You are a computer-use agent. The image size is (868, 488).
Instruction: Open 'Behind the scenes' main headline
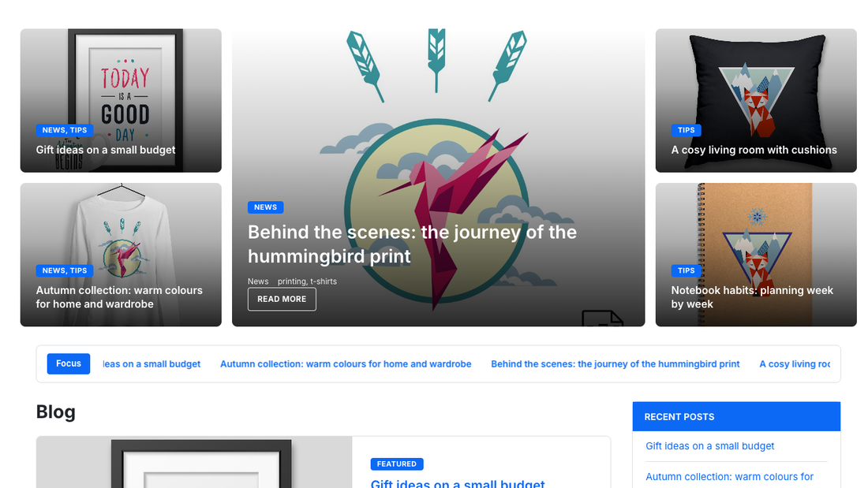[x=412, y=244]
